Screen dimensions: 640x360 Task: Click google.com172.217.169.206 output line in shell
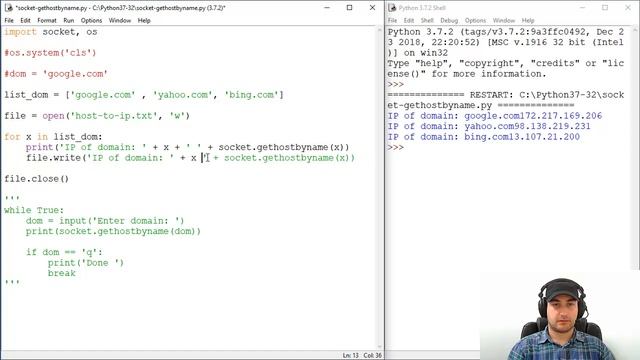(495, 116)
